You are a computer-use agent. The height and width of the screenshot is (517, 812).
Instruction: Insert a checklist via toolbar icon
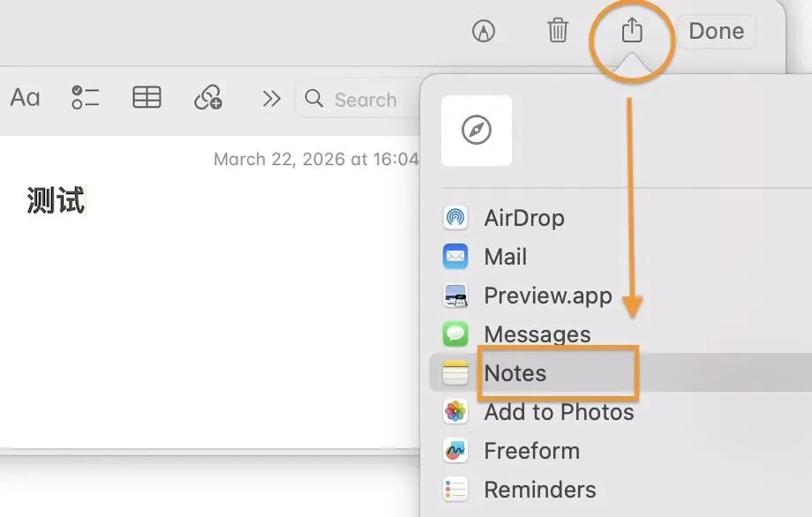click(x=85, y=97)
